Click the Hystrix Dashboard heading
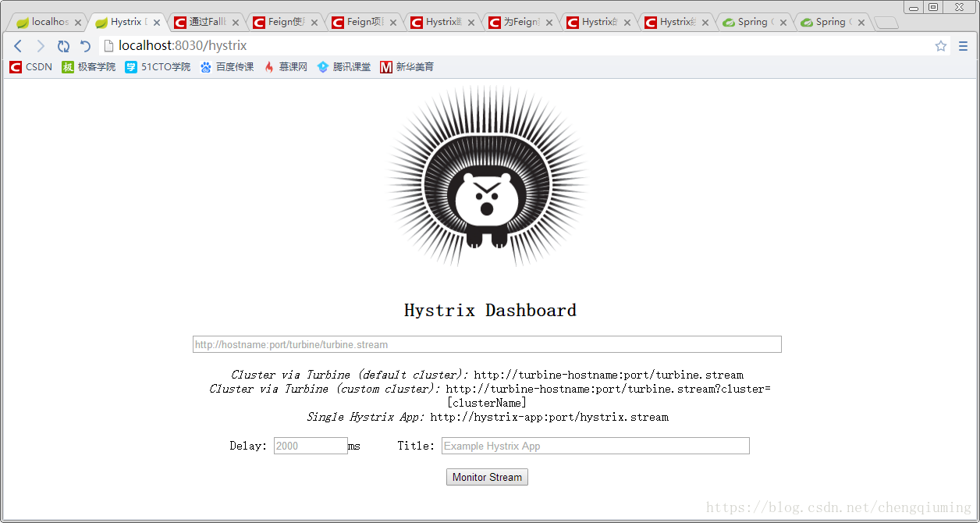 click(x=490, y=310)
